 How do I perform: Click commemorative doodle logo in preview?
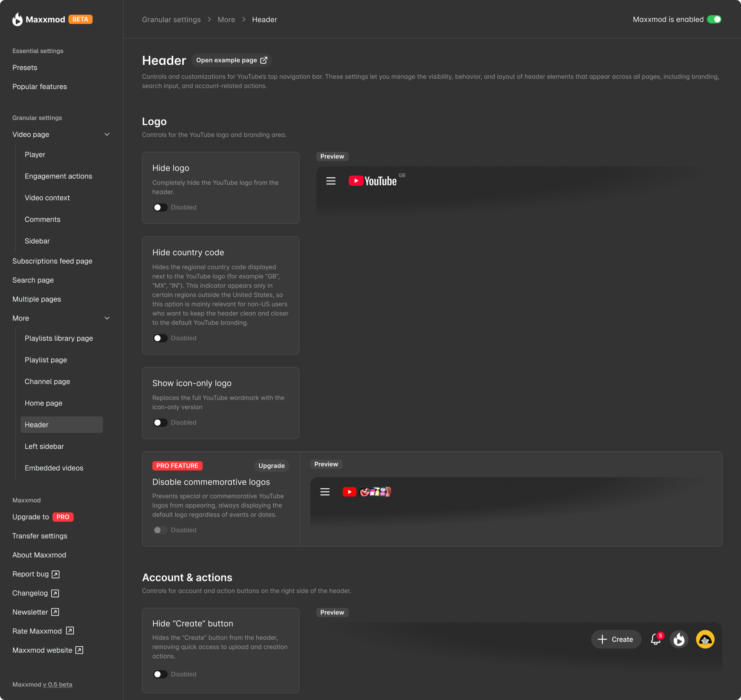375,492
